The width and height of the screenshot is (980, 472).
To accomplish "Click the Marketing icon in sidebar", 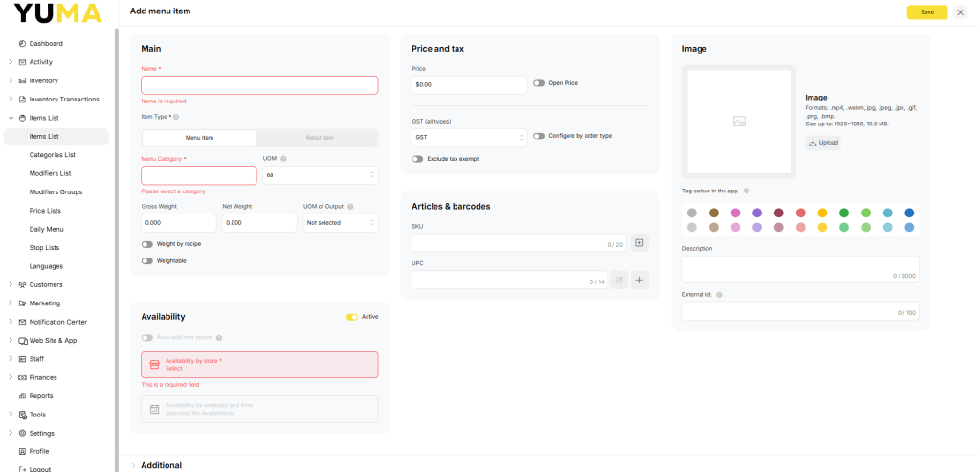I will pyautogui.click(x=22, y=303).
